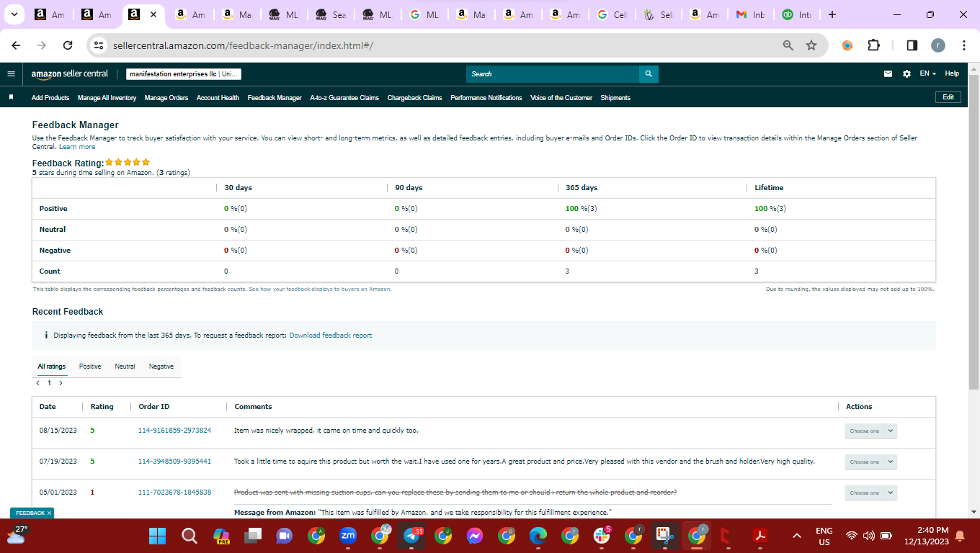This screenshot has height=553, width=980.
Task: Switch to the Positive ratings tab
Action: click(90, 367)
